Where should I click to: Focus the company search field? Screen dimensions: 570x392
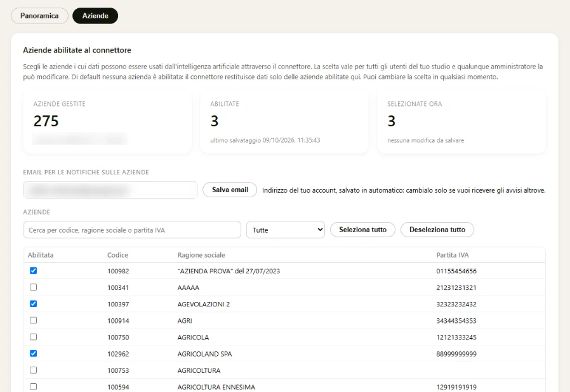tap(132, 230)
